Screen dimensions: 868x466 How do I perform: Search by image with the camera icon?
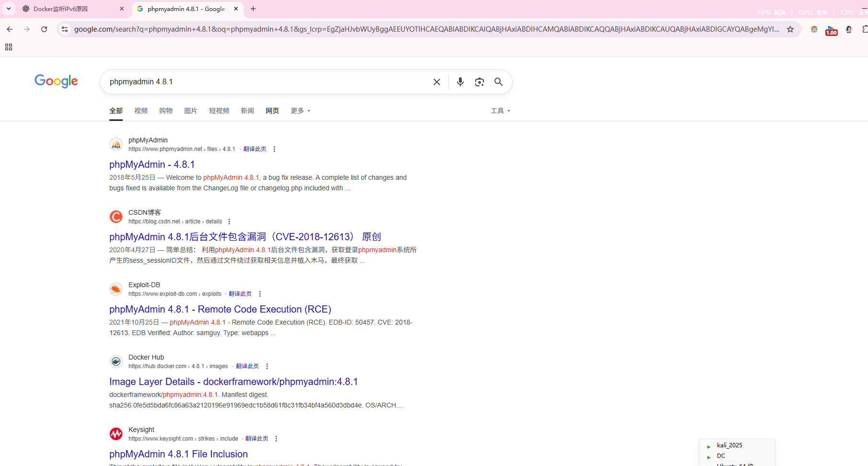pos(480,82)
